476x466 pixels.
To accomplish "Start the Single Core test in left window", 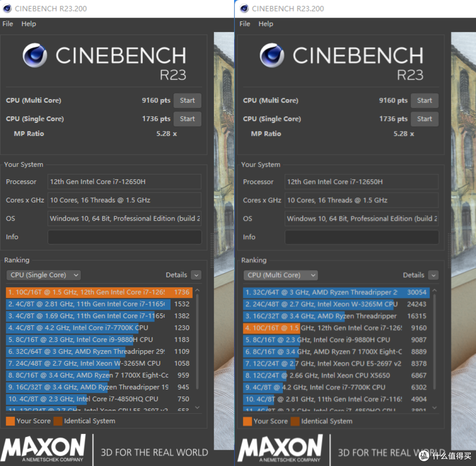I will [x=187, y=119].
